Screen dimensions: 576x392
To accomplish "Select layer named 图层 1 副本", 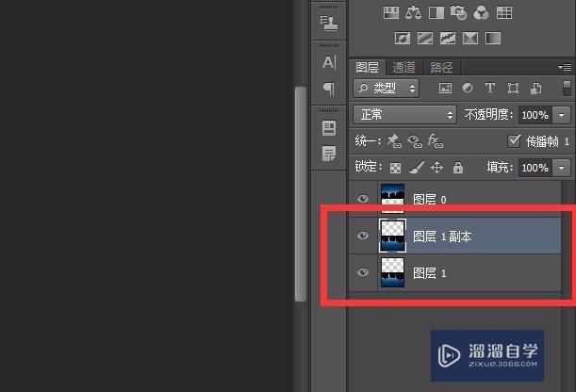I will click(x=454, y=236).
